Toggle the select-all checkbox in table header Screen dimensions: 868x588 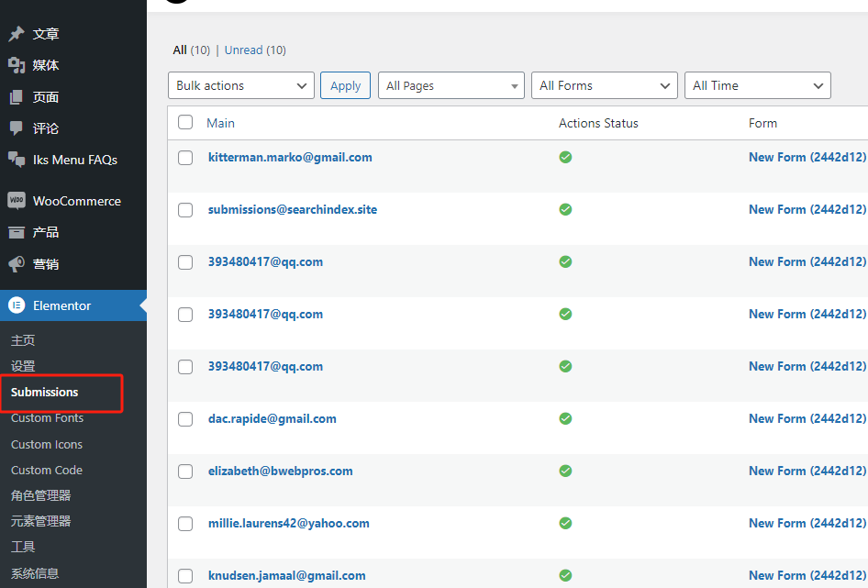pos(185,122)
